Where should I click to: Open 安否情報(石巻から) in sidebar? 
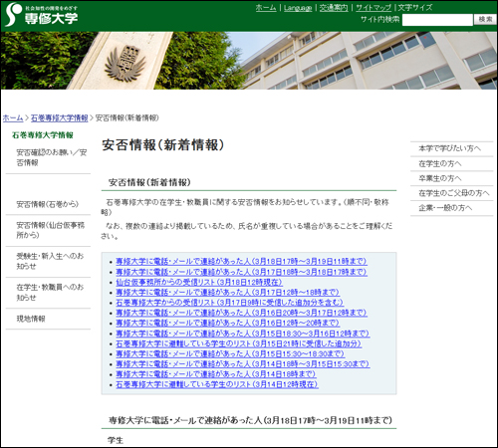click(48, 204)
